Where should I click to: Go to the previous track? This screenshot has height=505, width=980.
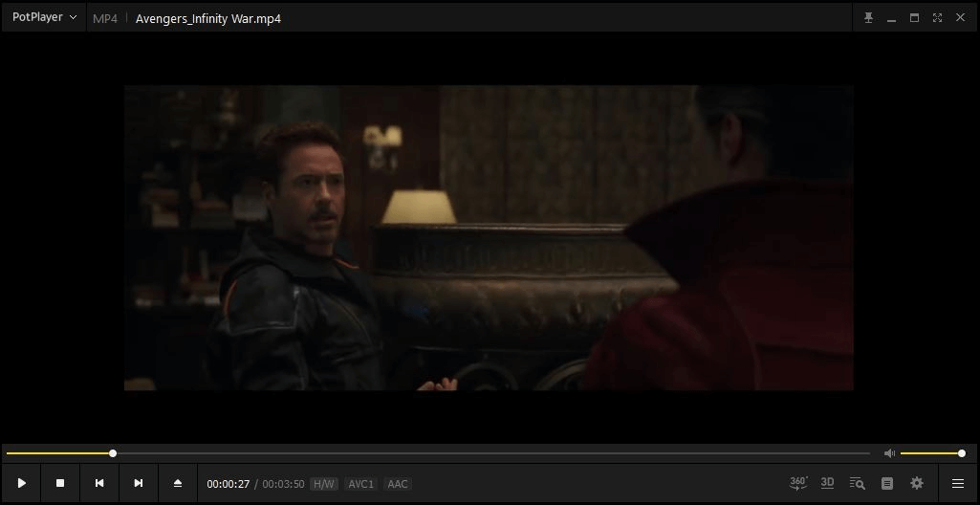[99, 483]
